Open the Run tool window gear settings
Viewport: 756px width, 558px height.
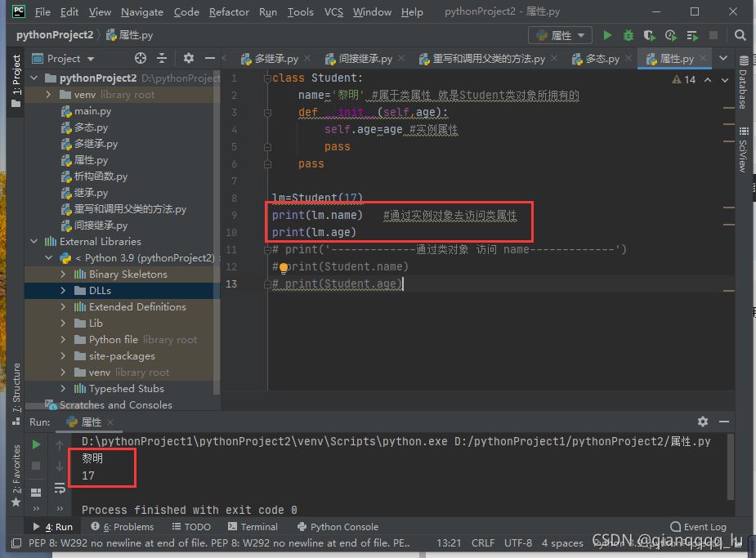pos(703,422)
